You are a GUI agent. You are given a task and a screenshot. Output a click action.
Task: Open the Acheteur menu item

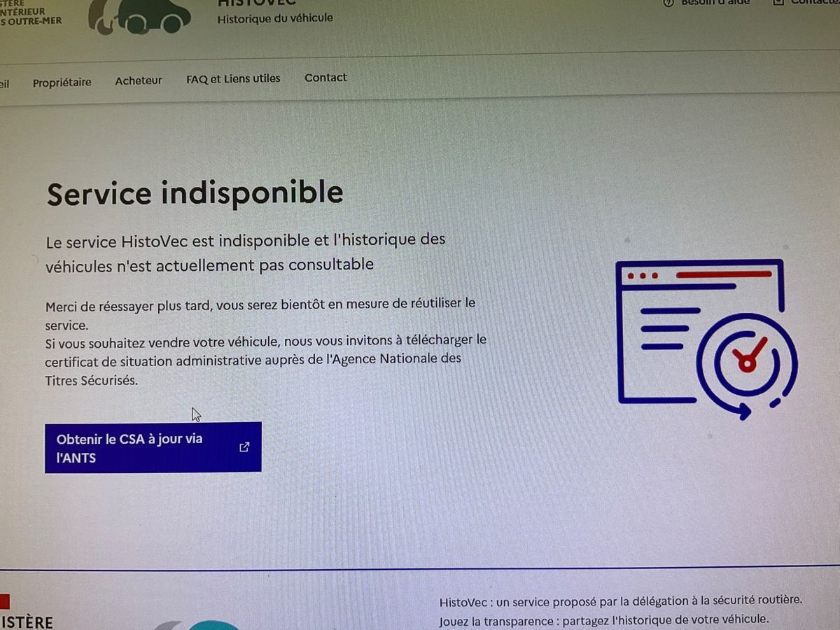point(139,80)
